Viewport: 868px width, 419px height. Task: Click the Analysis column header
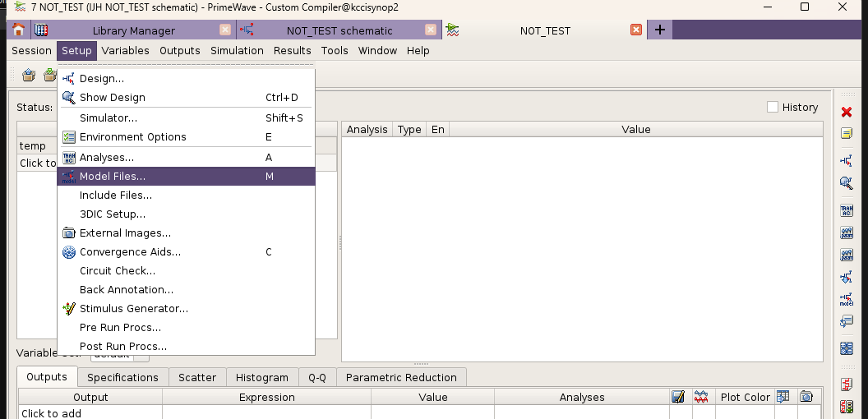367,130
